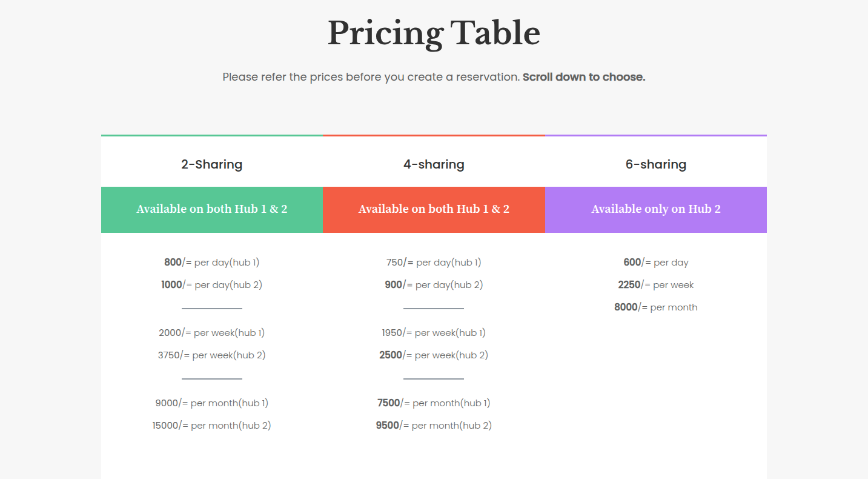Choose the 9500/= per month hub 2 price
868x479 pixels.
434,426
